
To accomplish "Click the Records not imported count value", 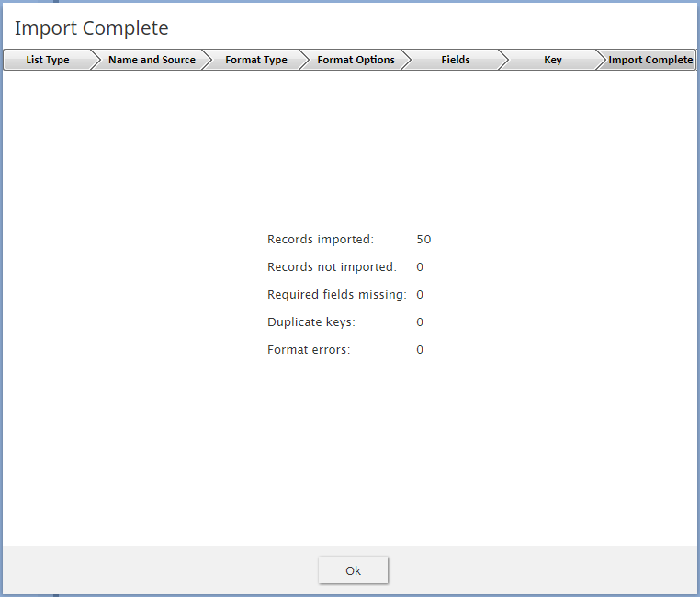I will [x=420, y=267].
